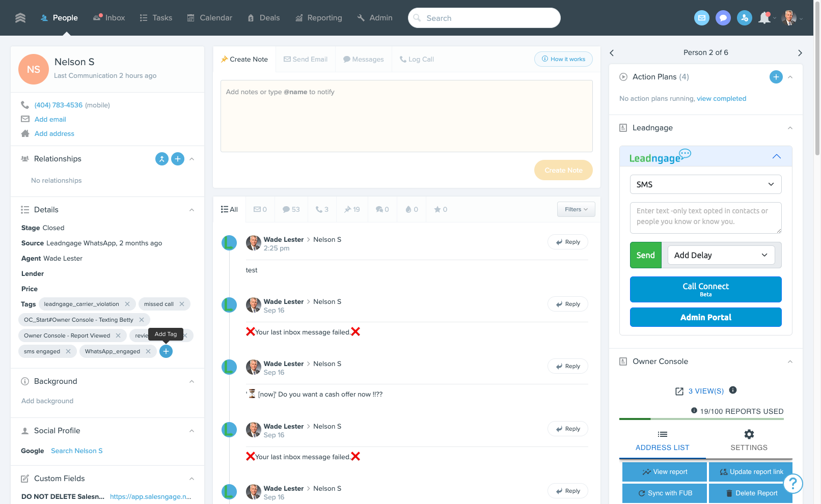This screenshot has width=821, height=504.
Task: Collapse the Leadngage panel
Action: point(790,128)
